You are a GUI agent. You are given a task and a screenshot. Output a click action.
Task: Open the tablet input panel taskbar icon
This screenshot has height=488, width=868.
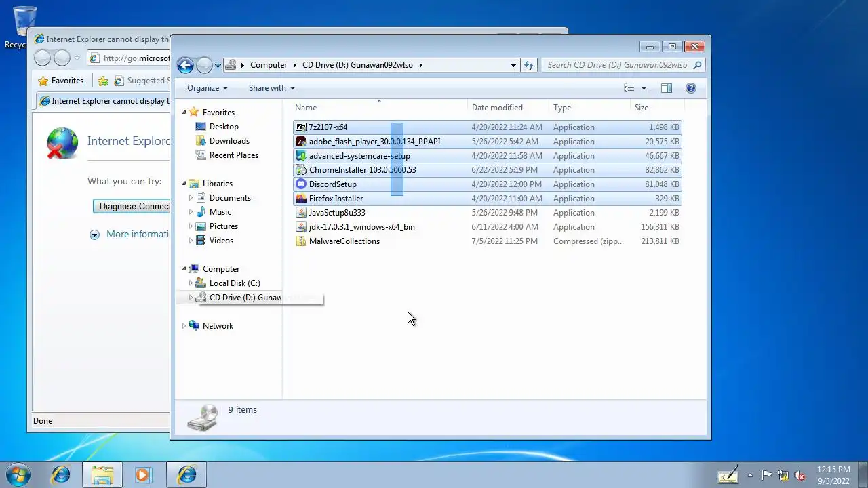tap(728, 475)
